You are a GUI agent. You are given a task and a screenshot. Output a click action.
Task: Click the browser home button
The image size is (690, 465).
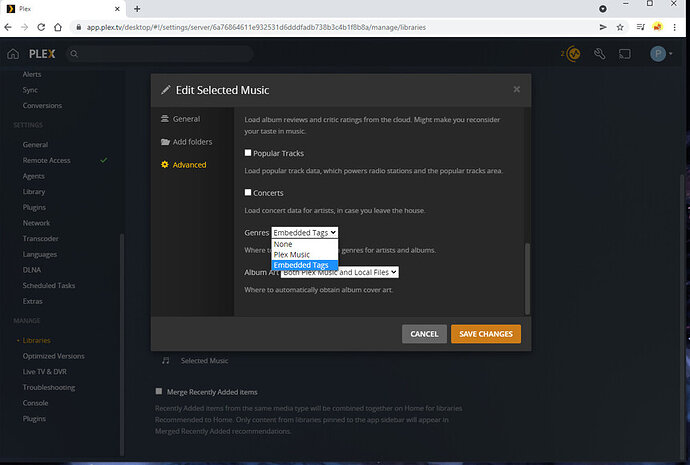tap(58, 27)
